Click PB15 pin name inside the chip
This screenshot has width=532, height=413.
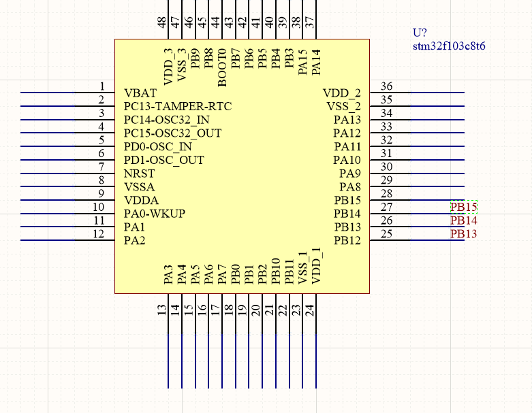347,200
